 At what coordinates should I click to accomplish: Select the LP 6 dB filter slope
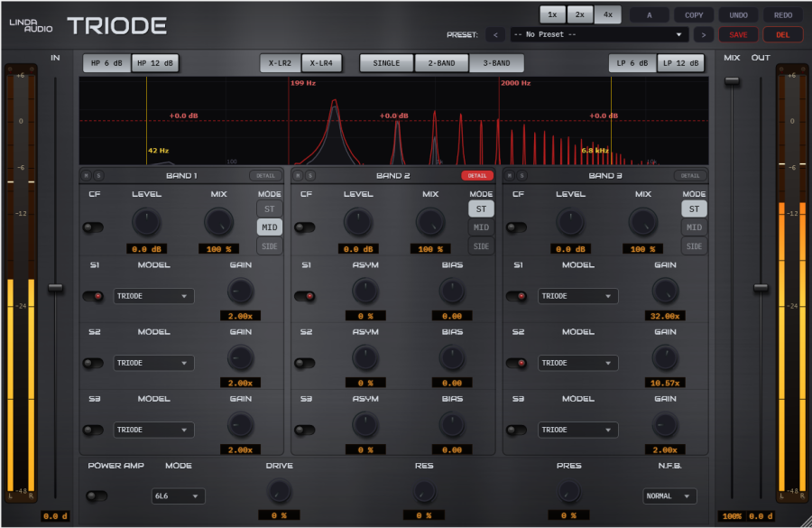632,63
